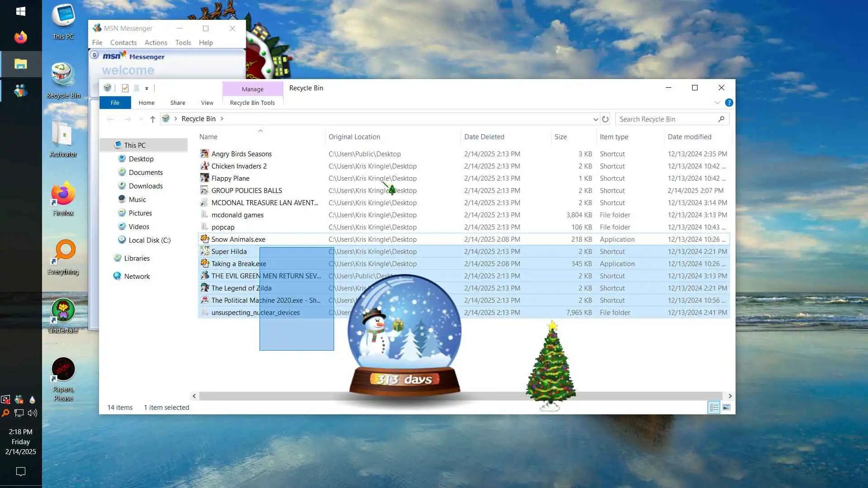Click the Up one level arrow
868x488 pixels.
click(152, 119)
